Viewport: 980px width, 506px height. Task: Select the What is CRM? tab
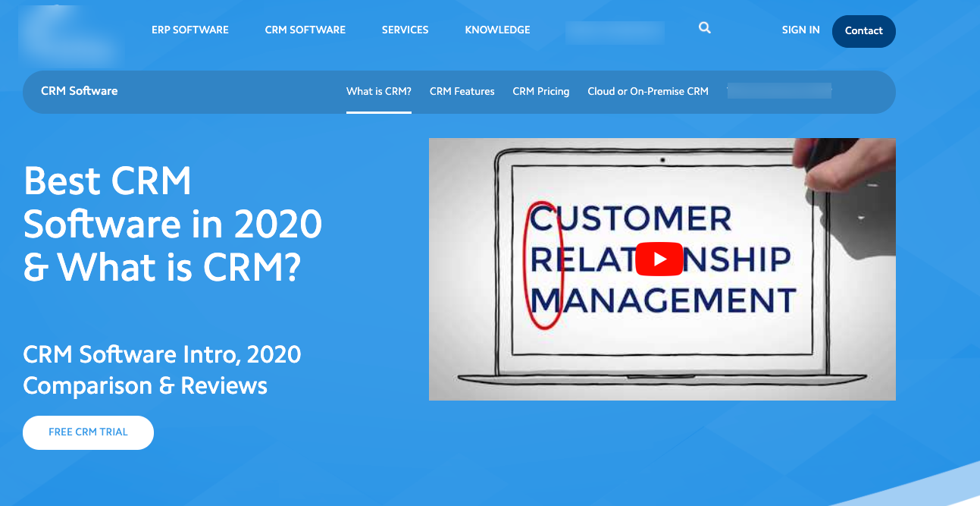click(379, 92)
